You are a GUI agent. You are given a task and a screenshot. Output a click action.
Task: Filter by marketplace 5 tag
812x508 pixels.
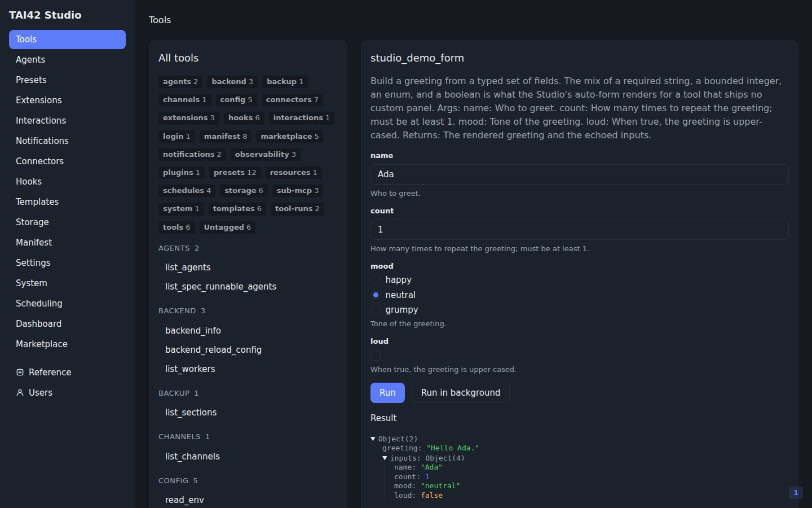290,137
